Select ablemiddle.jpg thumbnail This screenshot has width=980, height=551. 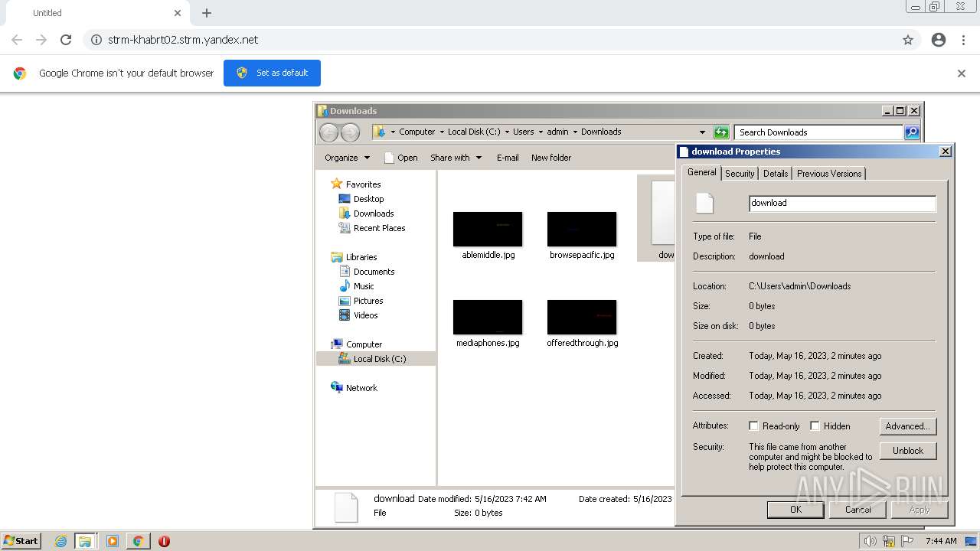[488, 230]
